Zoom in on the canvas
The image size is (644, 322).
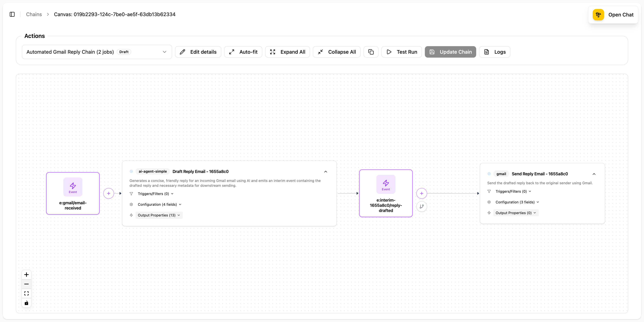[26, 274]
